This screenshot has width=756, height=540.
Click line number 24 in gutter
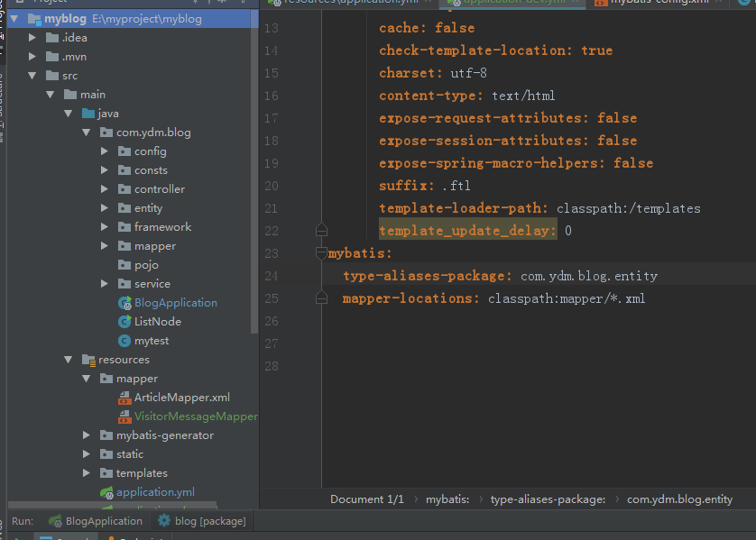click(272, 276)
